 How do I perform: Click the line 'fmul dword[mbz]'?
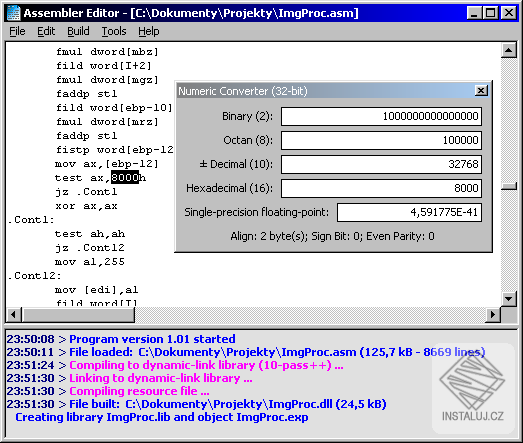tap(107, 52)
